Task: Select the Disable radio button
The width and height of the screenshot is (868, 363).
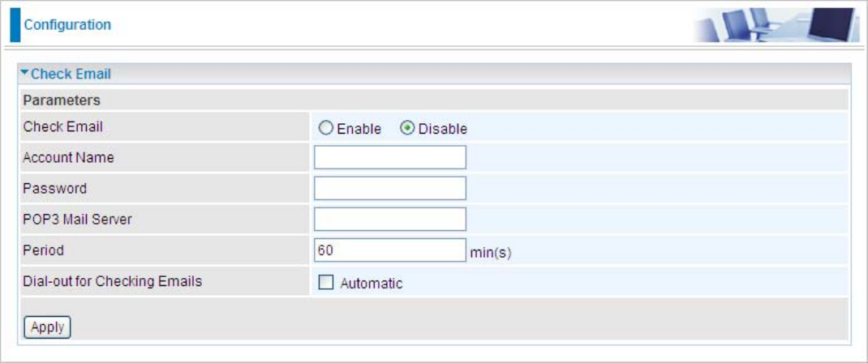Action: [x=407, y=128]
